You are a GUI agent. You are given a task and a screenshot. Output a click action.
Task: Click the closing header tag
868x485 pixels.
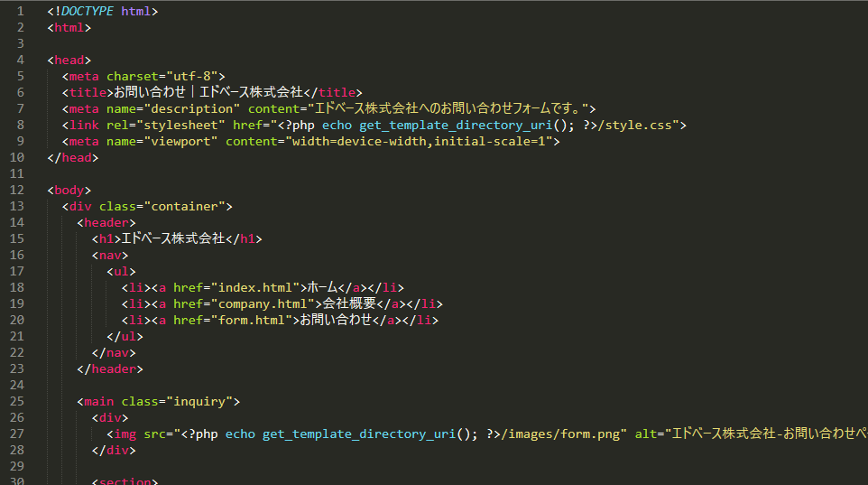point(110,368)
